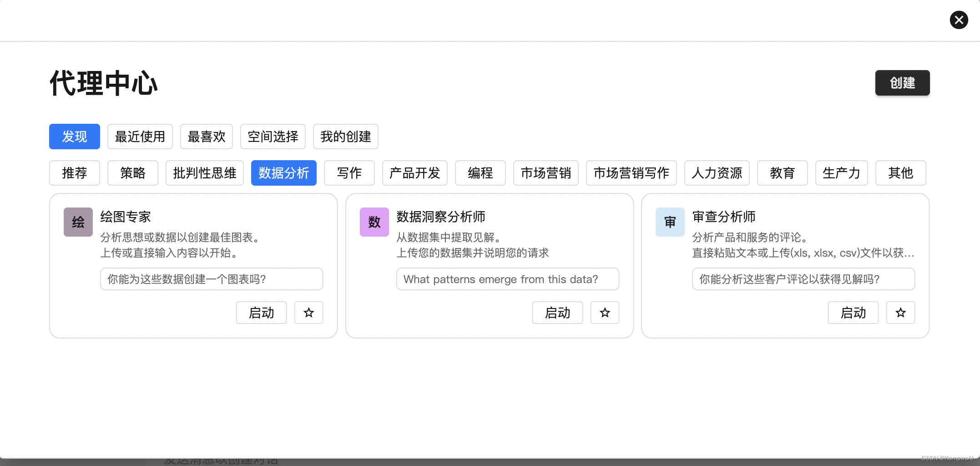Launch the 审查分析师 agent
Screen dimensions: 980x466
[854, 313]
